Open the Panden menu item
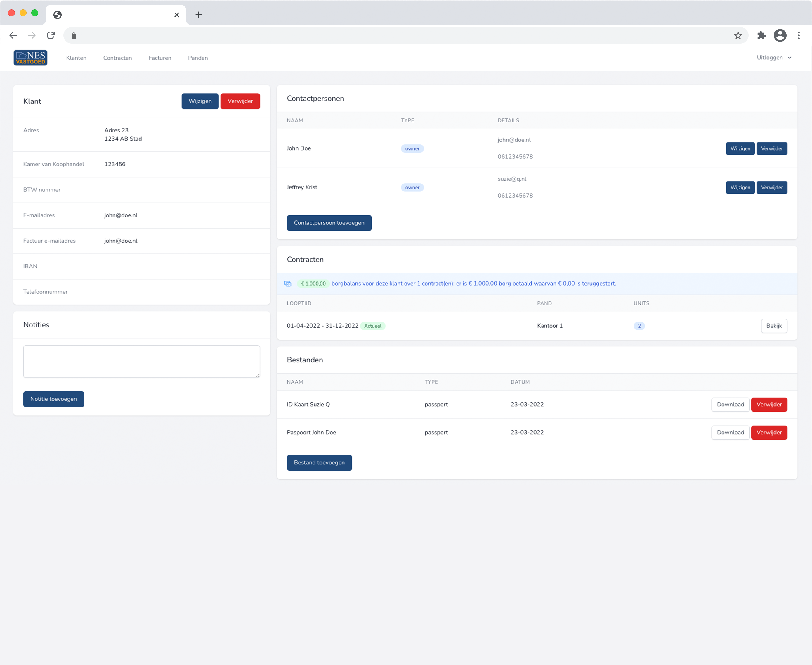The height and width of the screenshot is (665, 812). click(197, 58)
